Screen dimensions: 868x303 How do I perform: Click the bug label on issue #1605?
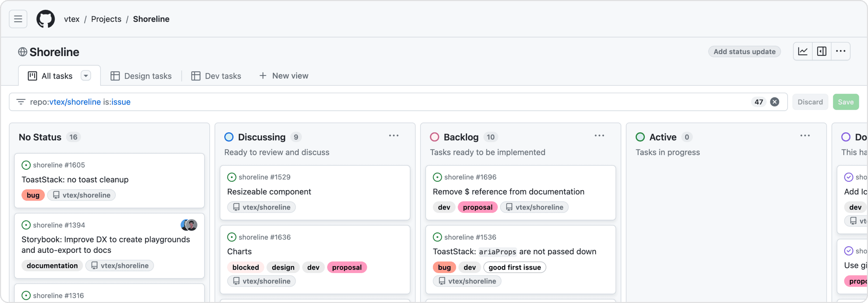click(x=33, y=195)
